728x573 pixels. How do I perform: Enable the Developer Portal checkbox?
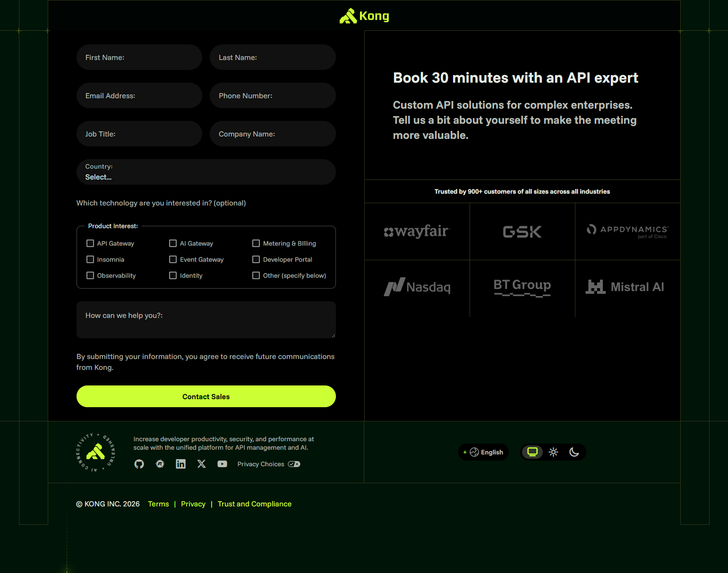pos(256,259)
